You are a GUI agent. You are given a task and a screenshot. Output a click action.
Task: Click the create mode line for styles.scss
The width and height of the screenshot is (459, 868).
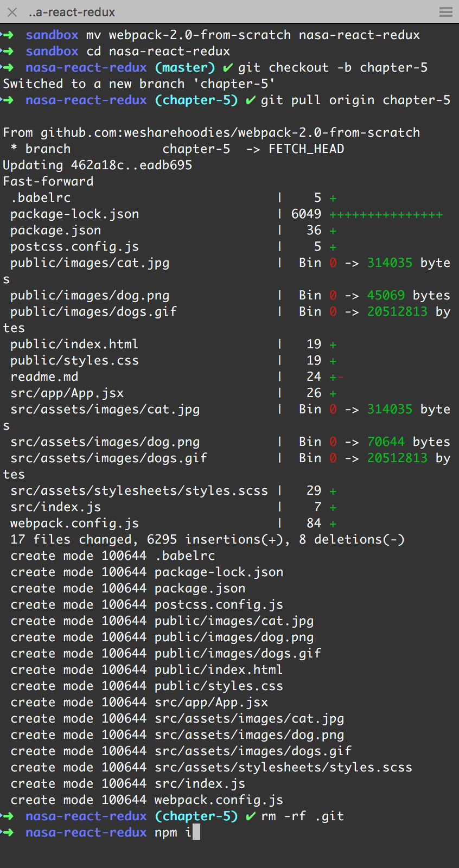point(211,768)
